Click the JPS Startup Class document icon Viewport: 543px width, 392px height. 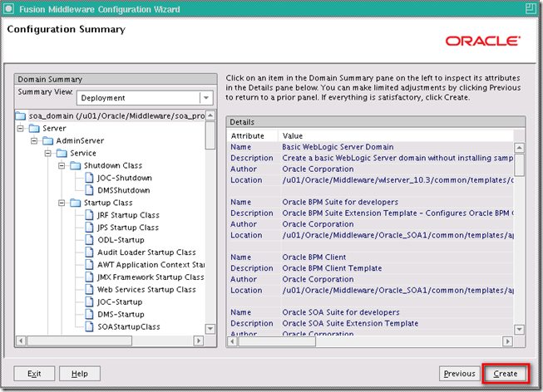click(x=89, y=228)
